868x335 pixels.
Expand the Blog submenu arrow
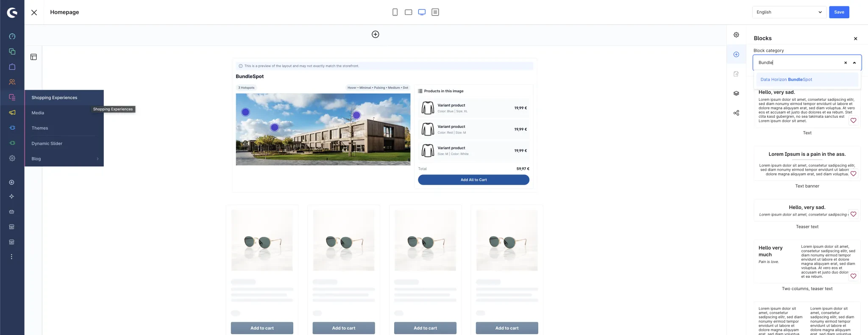point(97,159)
